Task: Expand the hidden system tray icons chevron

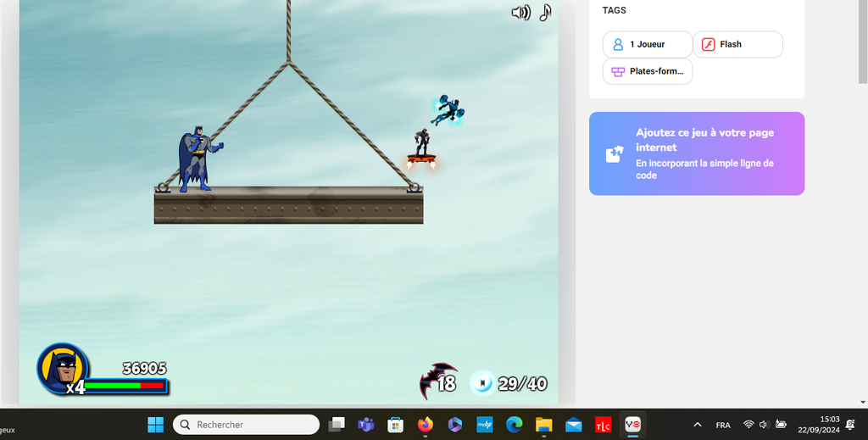Action: tap(697, 424)
